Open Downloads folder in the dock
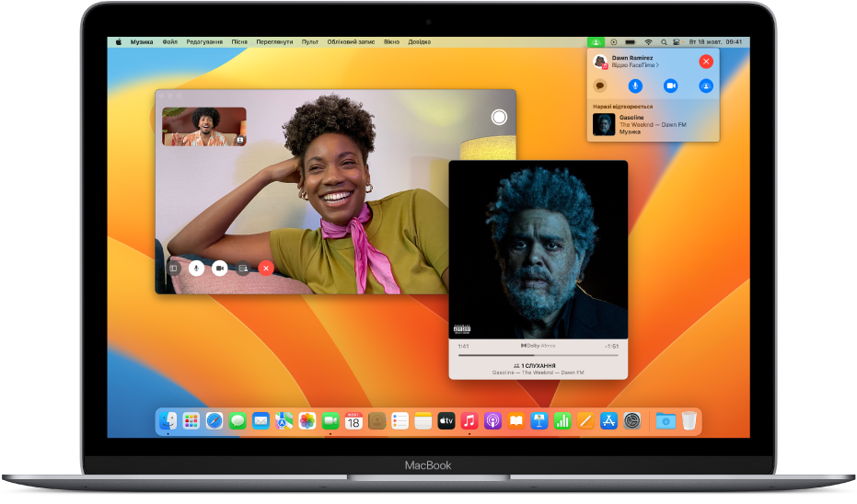The image size is (857, 504). point(666,421)
